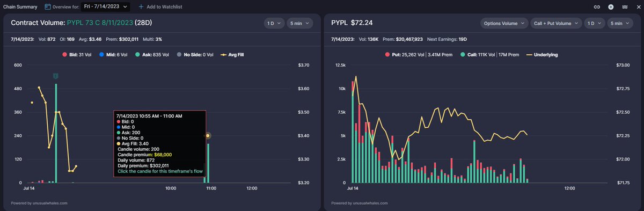Click the round plus icon in header
This screenshot has height=211, width=644.
pyautogui.click(x=611, y=7)
